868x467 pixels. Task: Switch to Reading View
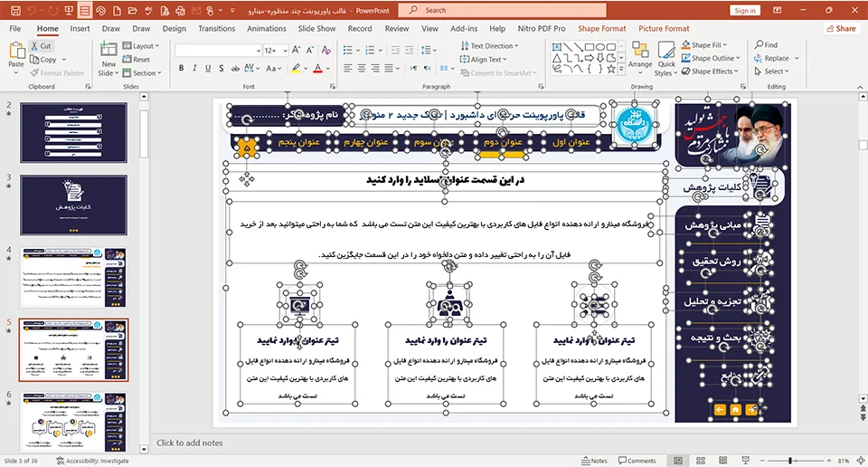722,461
